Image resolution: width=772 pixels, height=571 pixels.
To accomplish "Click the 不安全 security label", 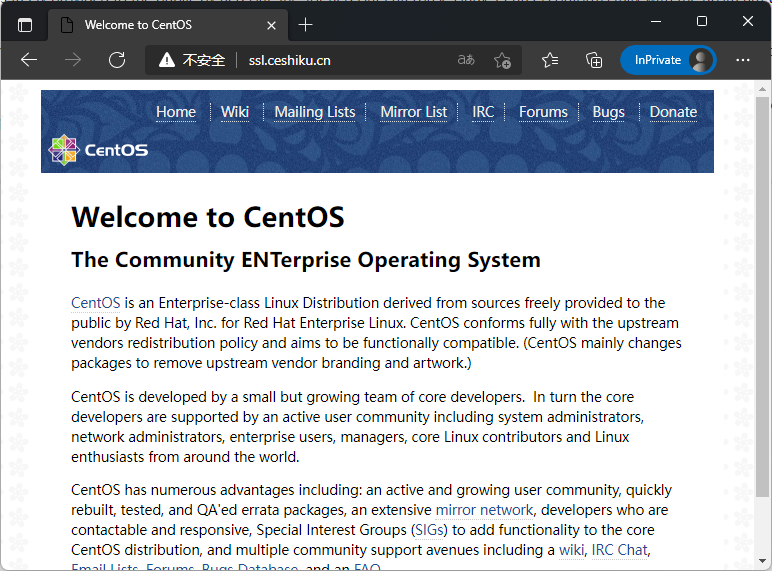I will coord(204,60).
